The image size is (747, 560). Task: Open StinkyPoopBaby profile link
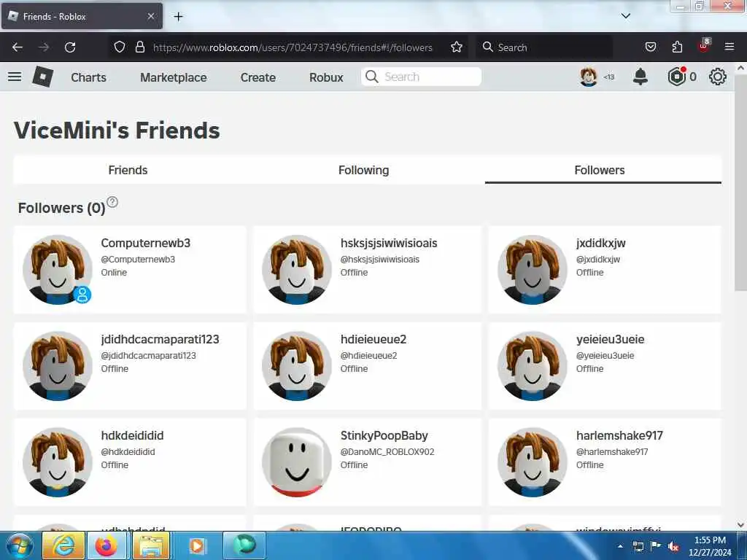tap(384, 435)
